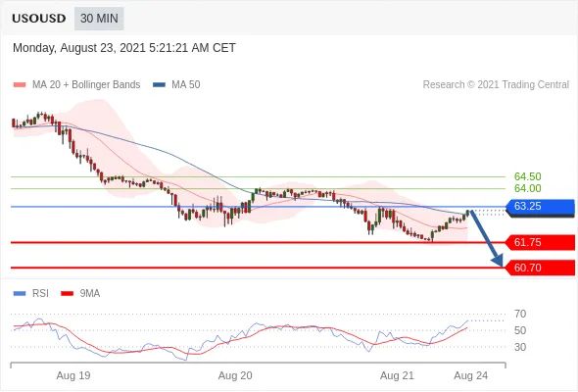The image size is (578, 392).
Task: Click the 64.50 green resistance label
Action: tap(528, 176)
